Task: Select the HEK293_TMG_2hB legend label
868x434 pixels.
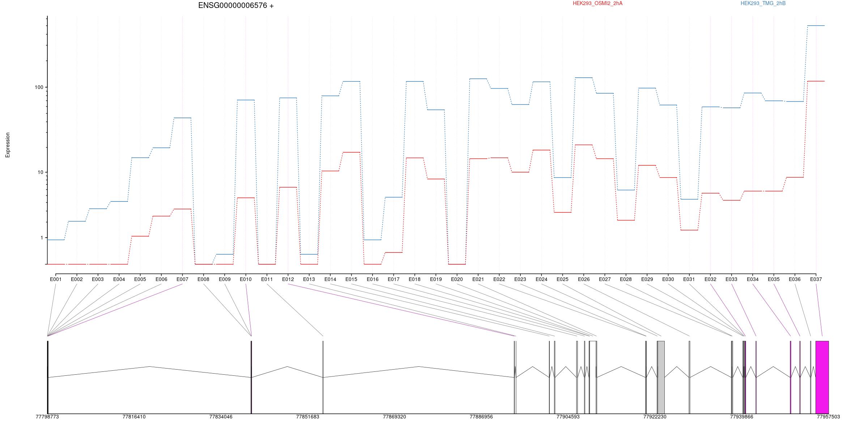Action: [x=763, y=3]
